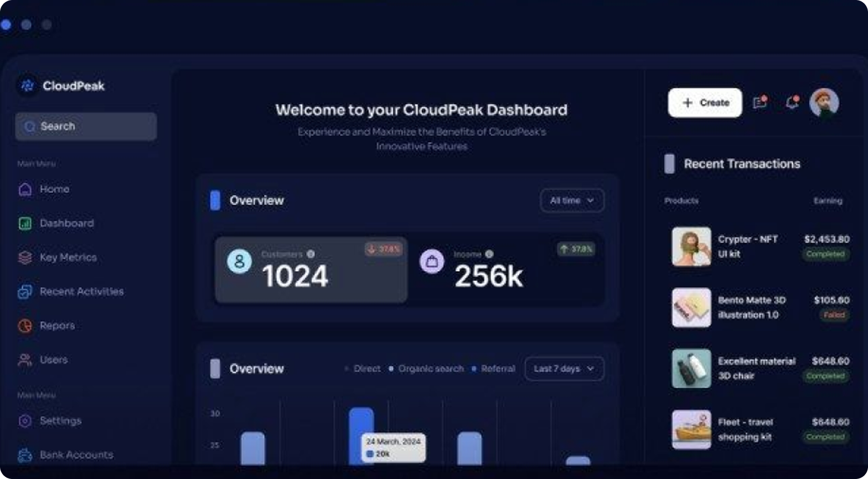This screenshot has height=479, width=868.
Task: Click the Key Metrics layers icon
Action: (x=25, y=258)
